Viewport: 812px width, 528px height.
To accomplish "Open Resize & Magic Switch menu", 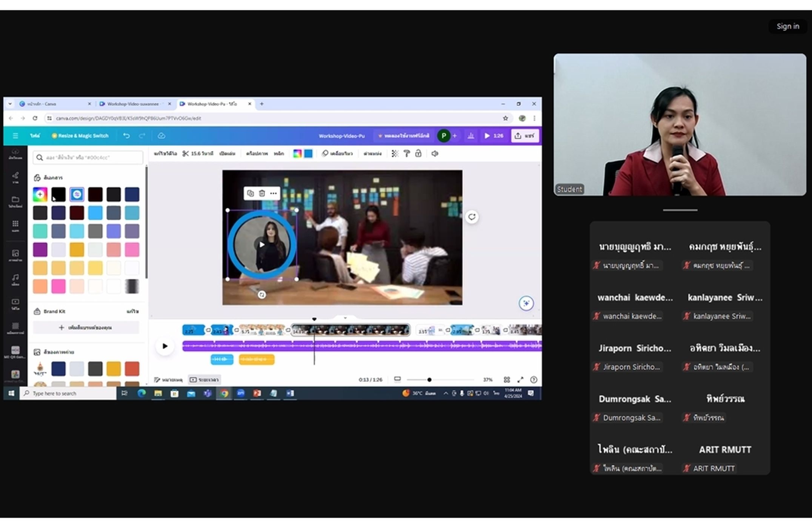I will point(80,136).
